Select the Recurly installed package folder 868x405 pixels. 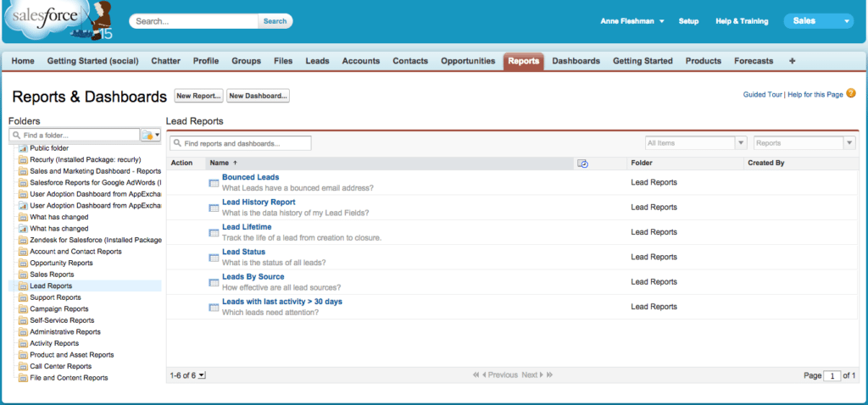pyautogui.click(x=86, y=159)
